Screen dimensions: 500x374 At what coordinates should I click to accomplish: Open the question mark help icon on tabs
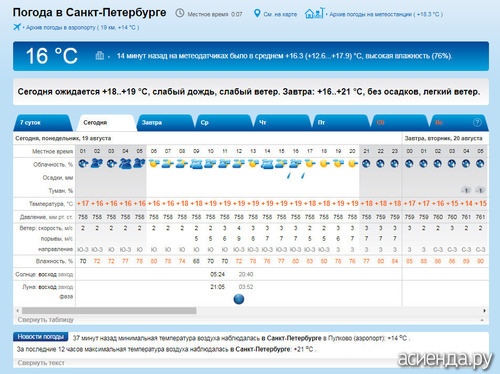(x=477, y=122)
